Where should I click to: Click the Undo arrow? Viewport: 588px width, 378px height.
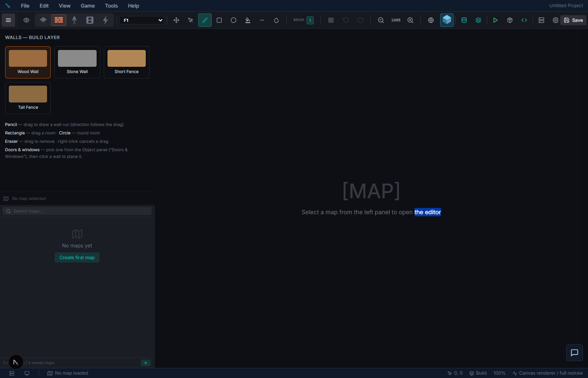click(346, 20)
